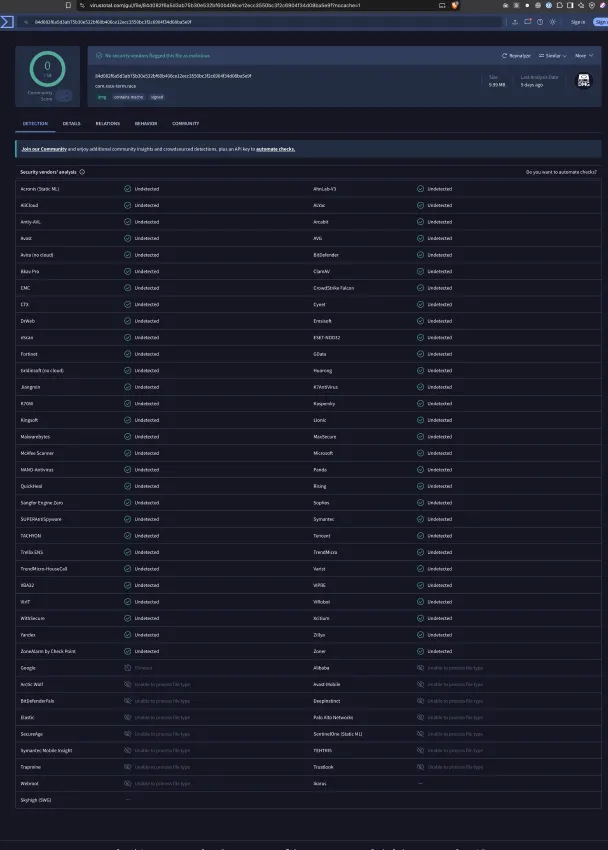The image size is (608, 850).
Task: Click the info icon beside Security vendors' analysis
Action: pos(82,172)
